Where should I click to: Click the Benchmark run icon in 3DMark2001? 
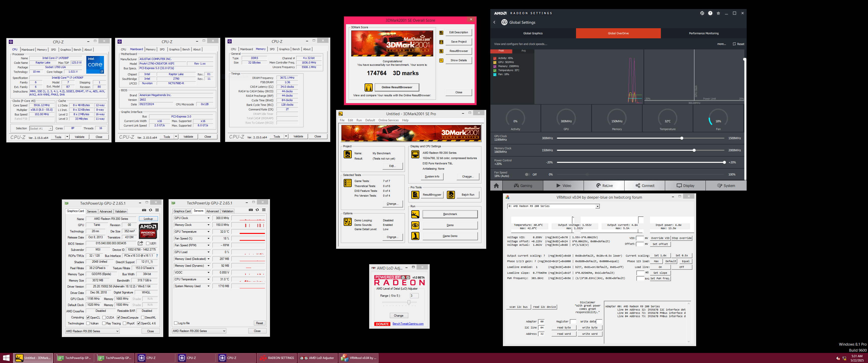tap(415, 214)
